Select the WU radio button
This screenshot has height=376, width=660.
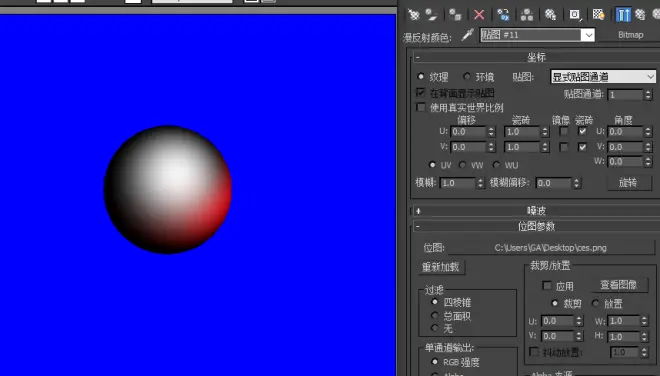click(x=497, y=165)
